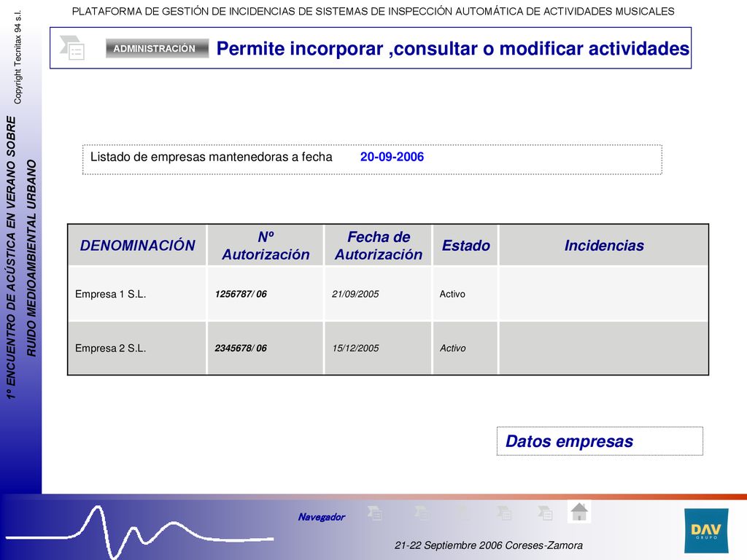
Task: Click the date 15/12/2005
Action: coord(355,348)
